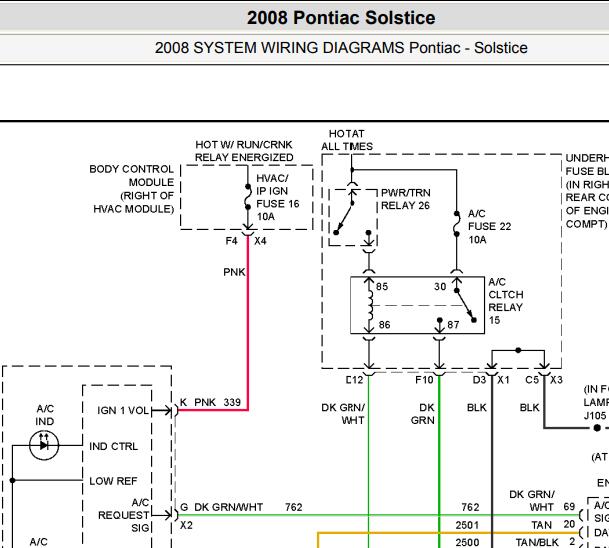Click the 'DK GRN/ WHT' label below E12
The width and height of the screenshot is (609, 548).
(x=343, y=414)
